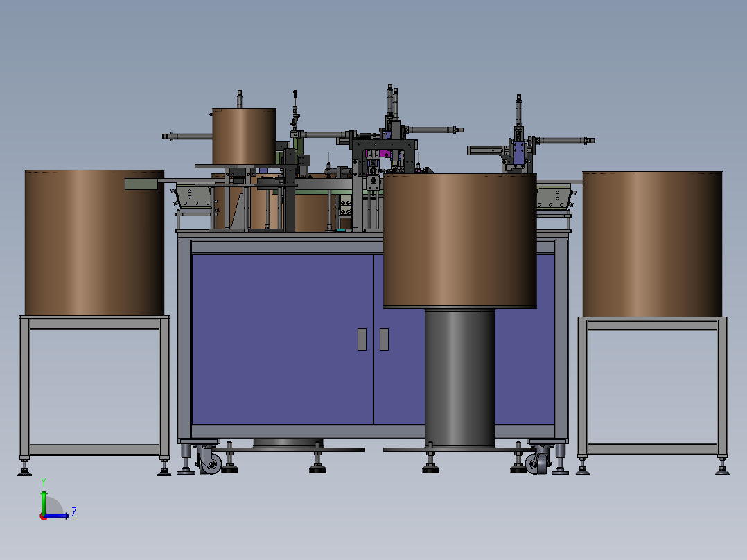Select the left cabinet door handle
This screenshot has height=560, width=747.
[362, 339]
